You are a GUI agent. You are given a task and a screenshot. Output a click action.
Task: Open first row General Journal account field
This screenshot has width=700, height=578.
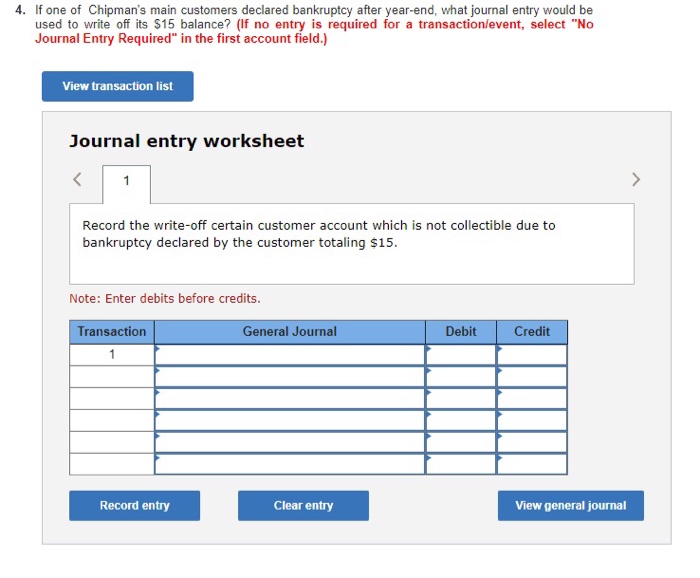(x=290, y=355)
